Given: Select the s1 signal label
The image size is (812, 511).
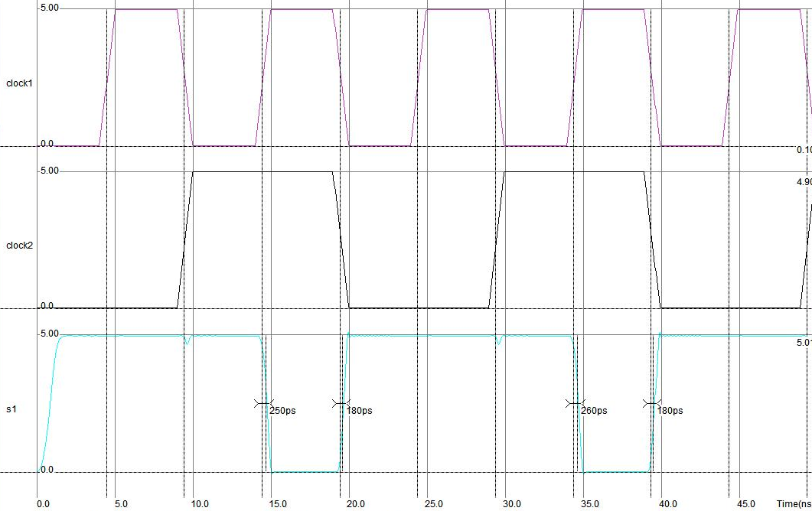Looking at the screenshot, I should coord(11,409).
